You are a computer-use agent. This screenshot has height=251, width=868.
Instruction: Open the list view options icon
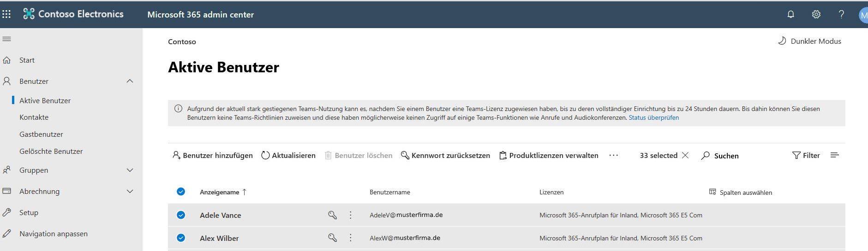[x=834, y=156]
